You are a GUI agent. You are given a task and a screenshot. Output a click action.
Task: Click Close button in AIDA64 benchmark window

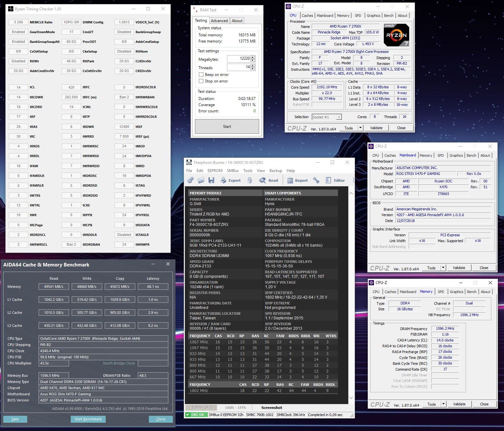click(161, 419)
